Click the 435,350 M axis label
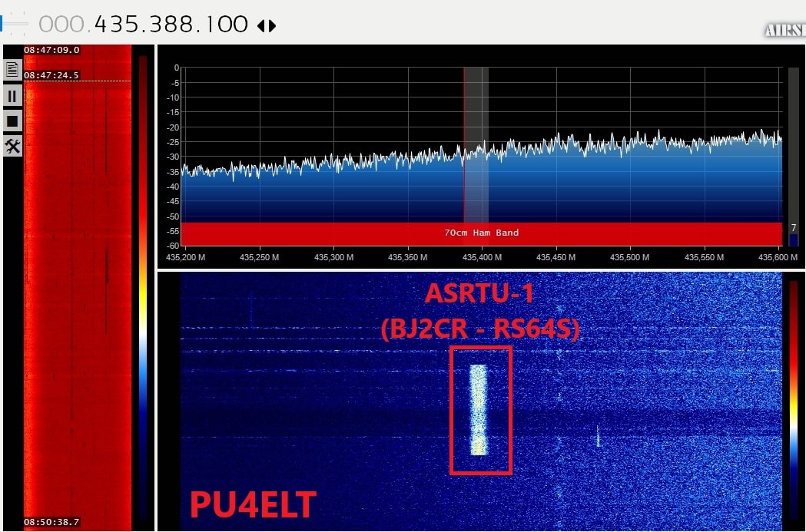Image resolution: width=806 pixels, height=532 pixels. click(x=408, y=257)
